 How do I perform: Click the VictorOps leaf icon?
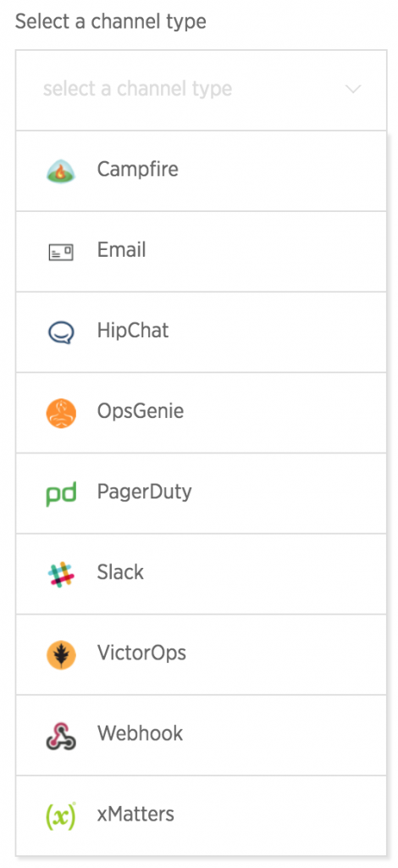point(61,655)
